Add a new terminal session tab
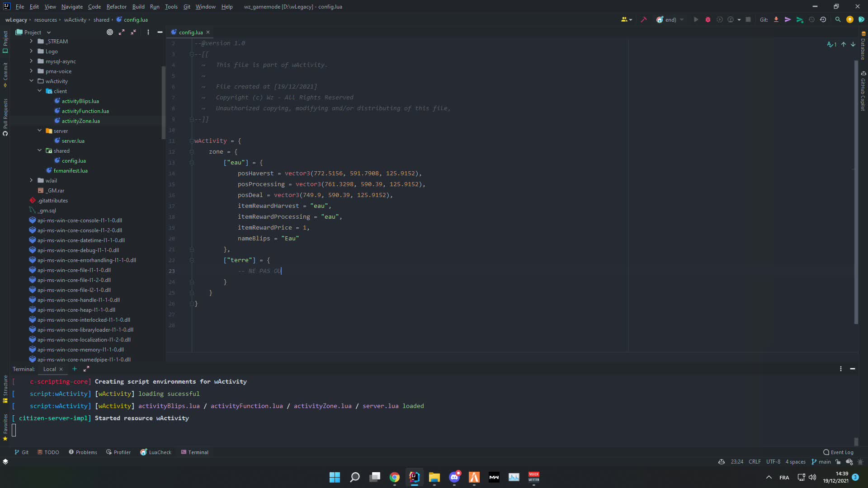This screenshot has width=868, height=488. (x=75, y=369)
